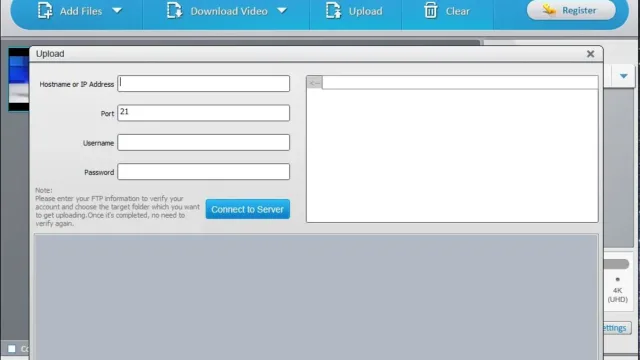640x360 pixels.
Task: Select the 4K (UHD) quality marker
Action: [x=617, y=280]
